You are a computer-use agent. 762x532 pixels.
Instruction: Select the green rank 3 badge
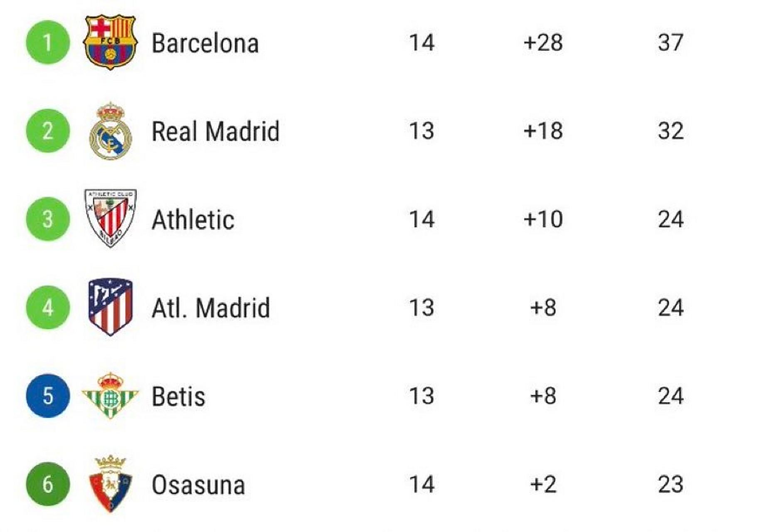48,219
